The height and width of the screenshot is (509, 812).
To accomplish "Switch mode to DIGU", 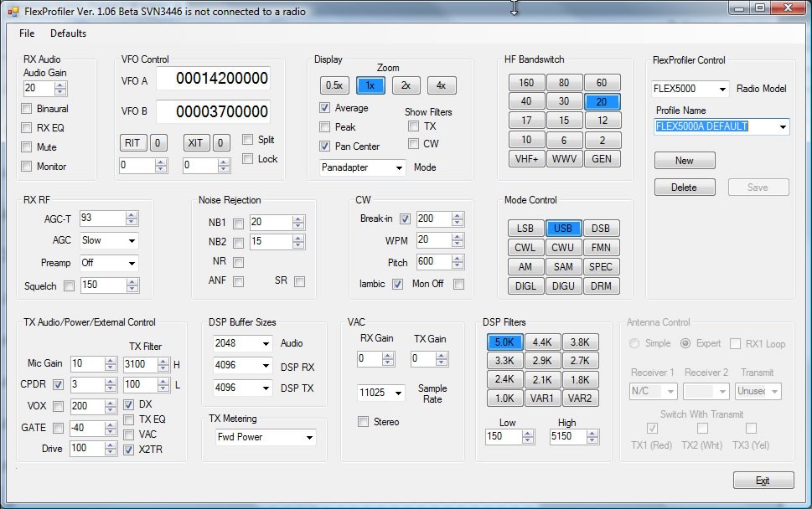I will click(x=563, y=285).
